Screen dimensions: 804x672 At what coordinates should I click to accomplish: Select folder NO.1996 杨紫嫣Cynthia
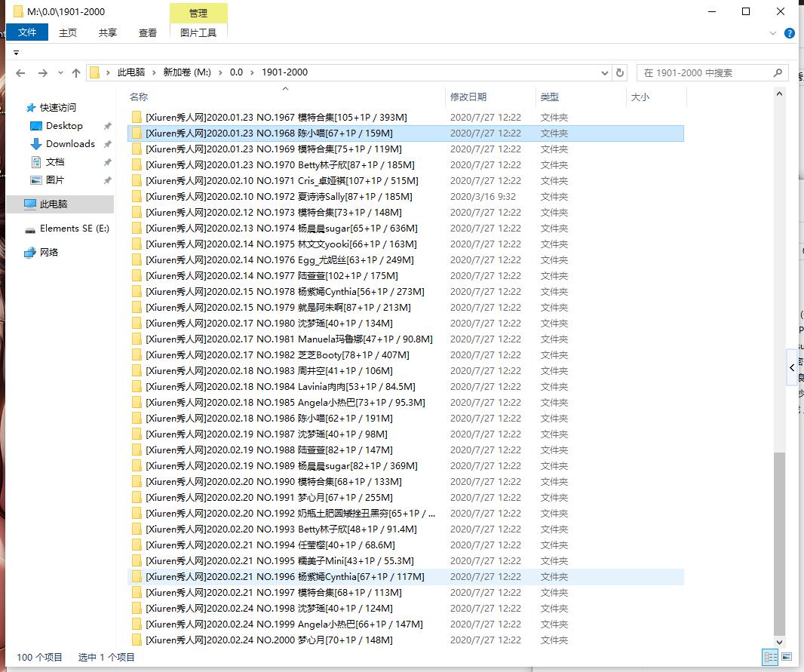point(406,577)
